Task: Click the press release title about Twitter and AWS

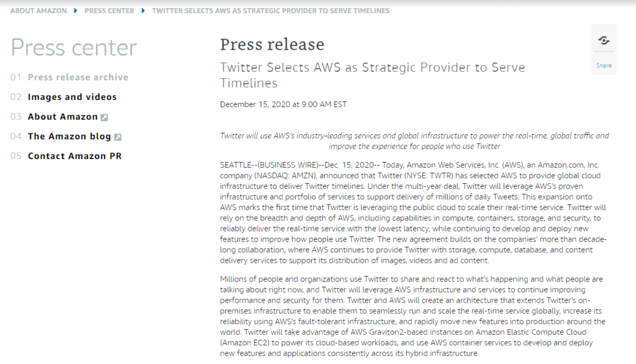Action: tap(373, 75)
